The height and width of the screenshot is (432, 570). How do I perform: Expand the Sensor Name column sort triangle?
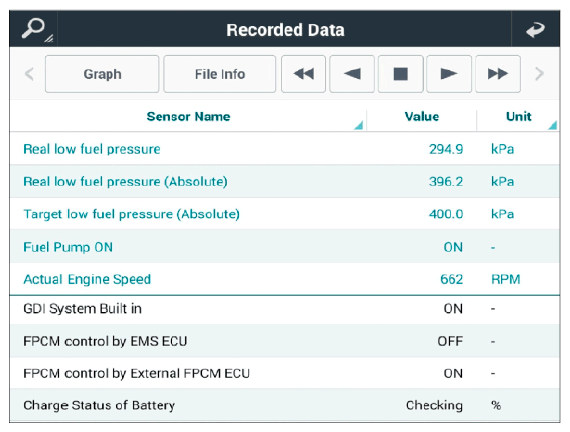pos(358,125)
